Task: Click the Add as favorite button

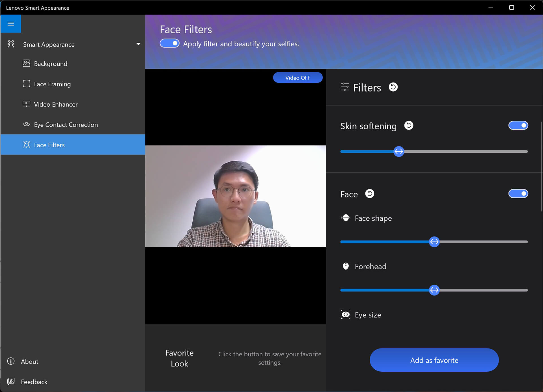Action: 434,360
